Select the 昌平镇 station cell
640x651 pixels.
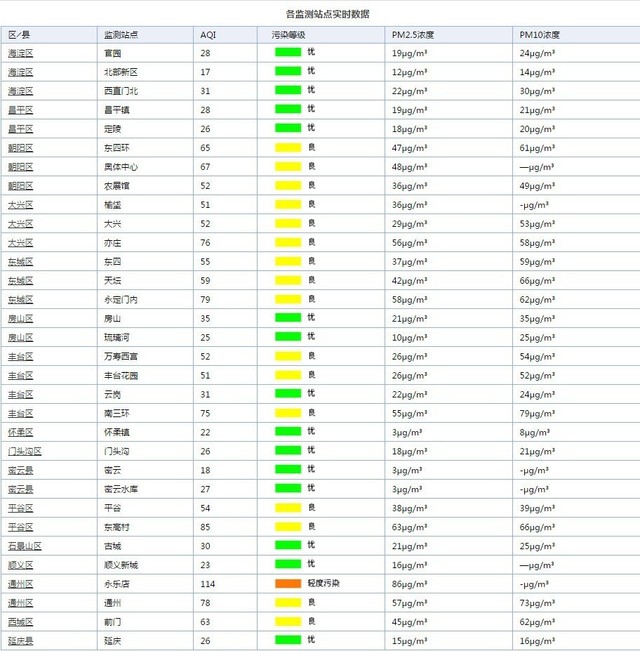pos(117,110)
